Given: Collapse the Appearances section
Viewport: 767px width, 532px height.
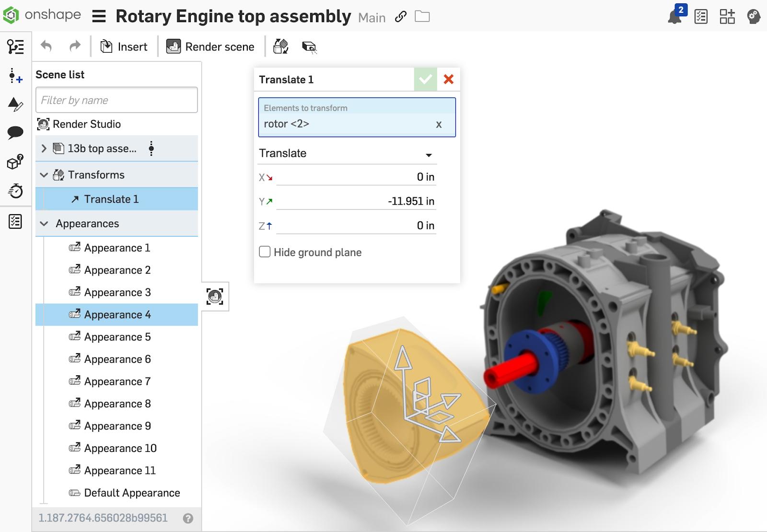Looking at the screenshot, I should 44,224.
